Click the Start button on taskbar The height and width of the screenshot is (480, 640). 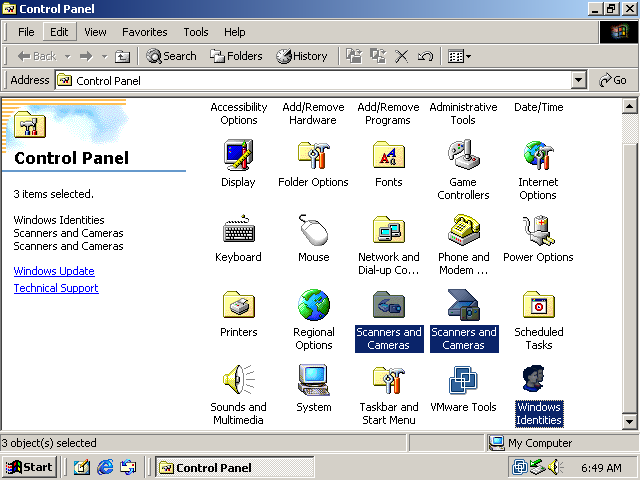(29, 467)
